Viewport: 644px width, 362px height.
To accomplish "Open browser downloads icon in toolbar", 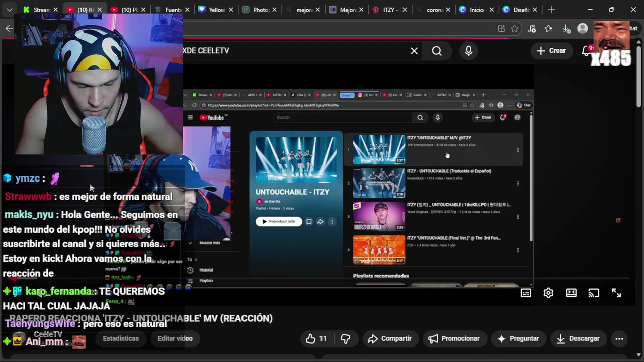I will (x=566, y=29).
